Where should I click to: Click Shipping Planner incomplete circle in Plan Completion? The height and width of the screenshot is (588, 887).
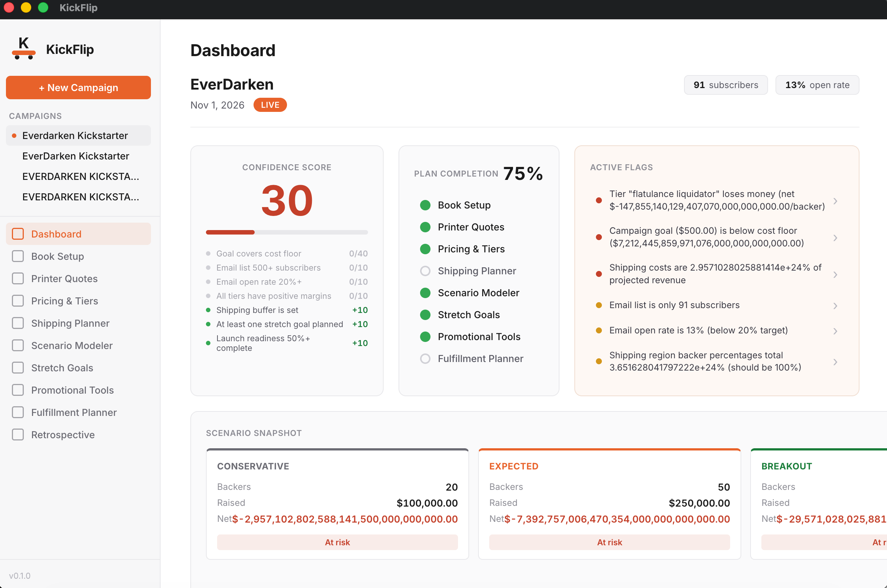tap(425, 271)
